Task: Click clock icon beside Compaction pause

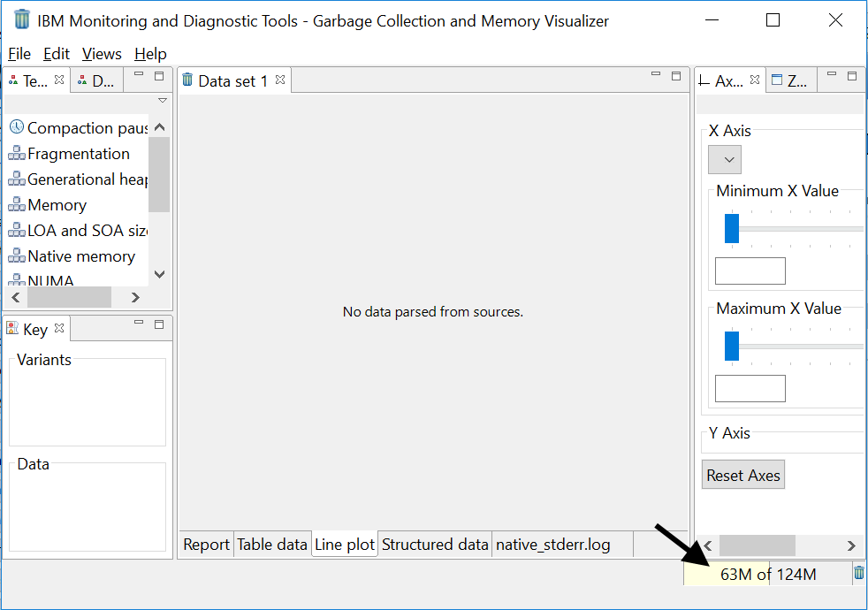Action: coord(17,127)
